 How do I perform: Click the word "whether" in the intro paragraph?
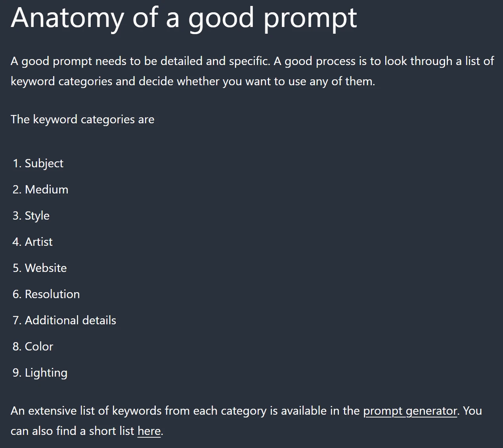click(x=198, y=81)
